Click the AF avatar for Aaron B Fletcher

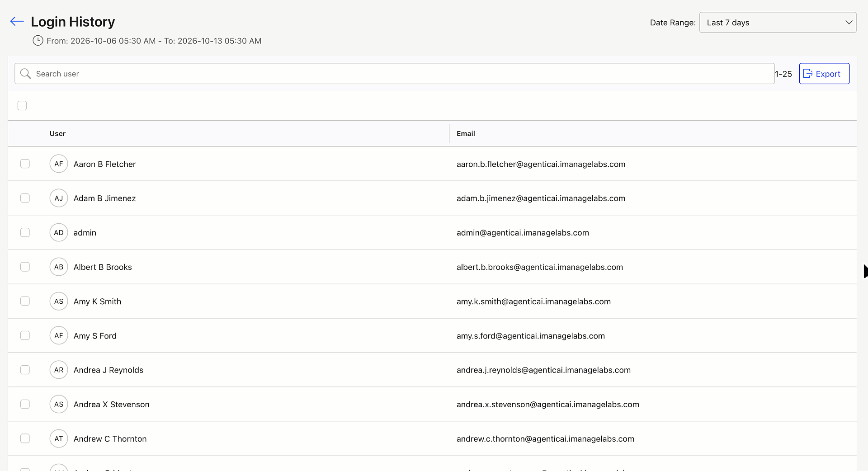[59, 164]
